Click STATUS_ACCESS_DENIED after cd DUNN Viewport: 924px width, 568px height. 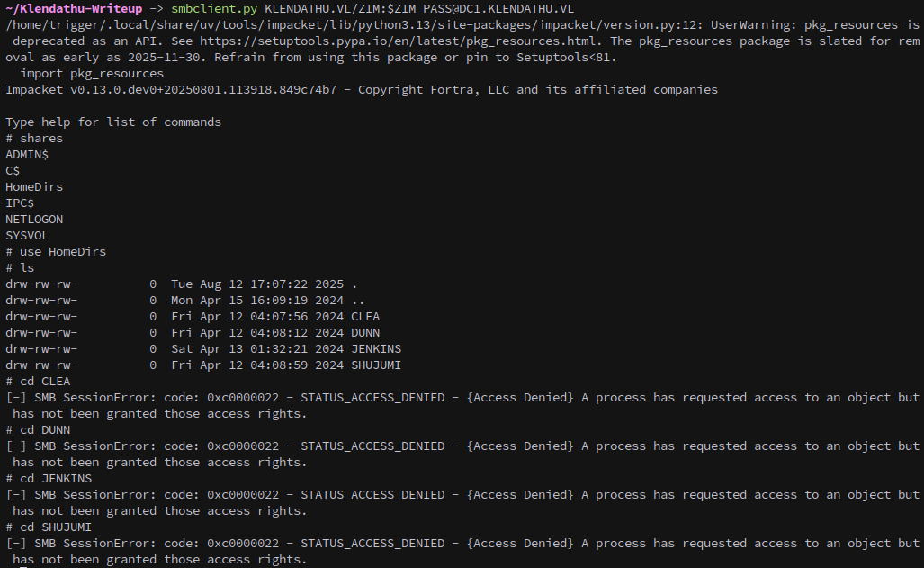(x=372, y=446)
